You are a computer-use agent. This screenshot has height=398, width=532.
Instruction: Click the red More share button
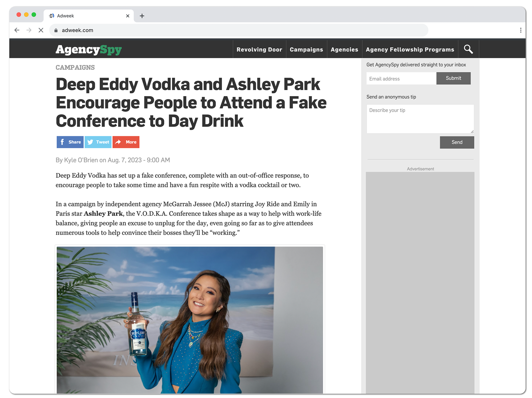point(126,142)
